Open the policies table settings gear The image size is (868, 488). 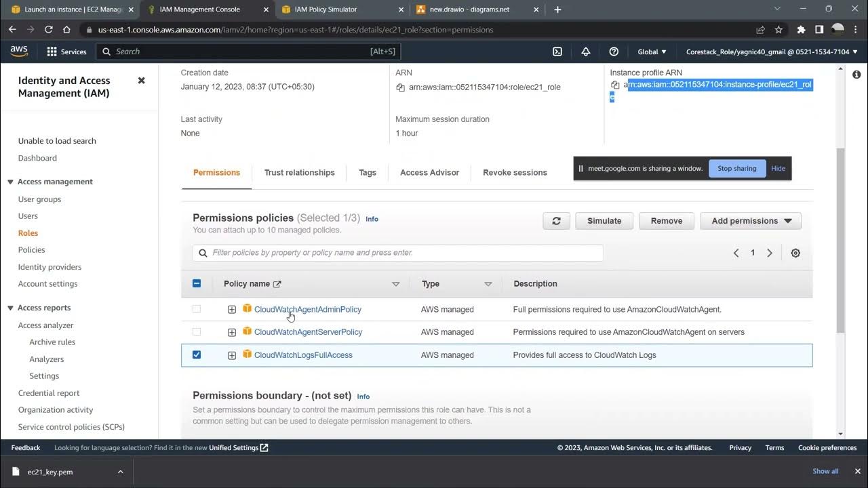point(795,253)
